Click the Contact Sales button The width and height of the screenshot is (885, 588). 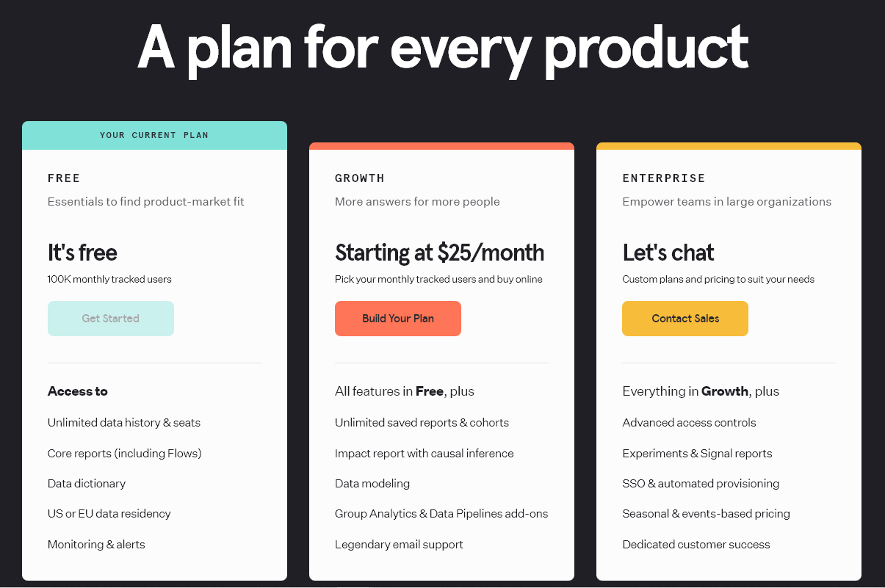click(x=685, y=319)
